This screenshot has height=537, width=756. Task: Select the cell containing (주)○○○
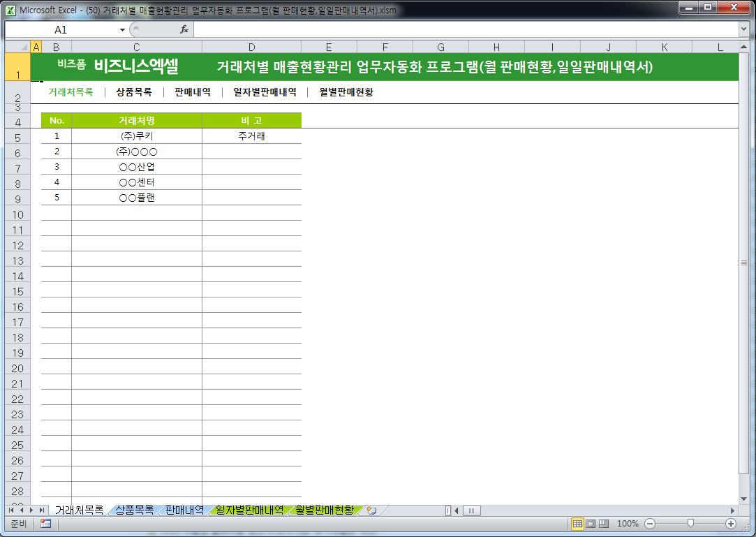pos(136,152)
